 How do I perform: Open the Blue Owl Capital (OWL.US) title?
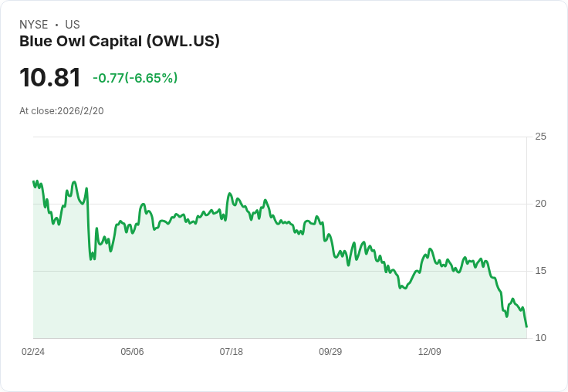coord(120,41)
